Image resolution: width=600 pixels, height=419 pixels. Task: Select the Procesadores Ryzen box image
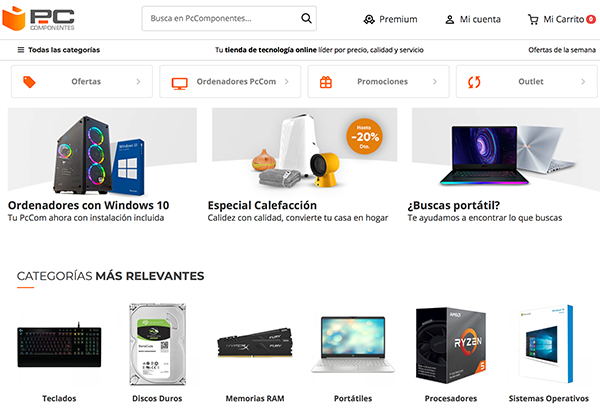[451, 345]
